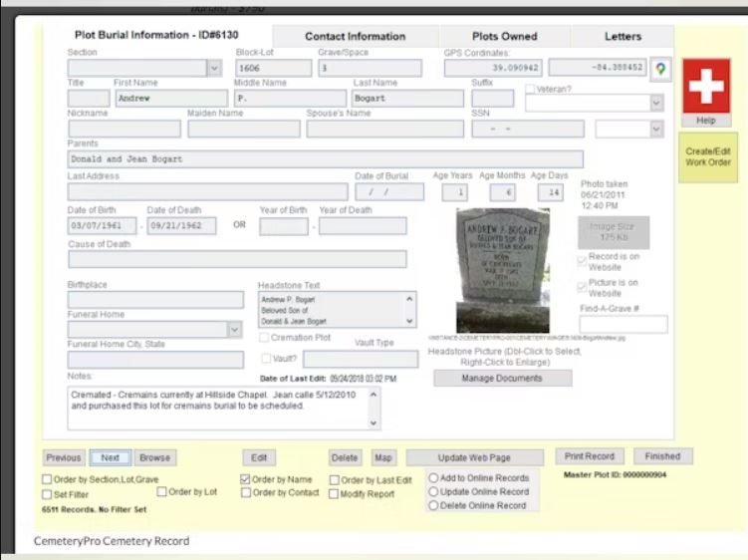Image resolution: width=748 pixels, height=560 pixels.
Task: Click the Last Address field
Action: tap(207, 192)
